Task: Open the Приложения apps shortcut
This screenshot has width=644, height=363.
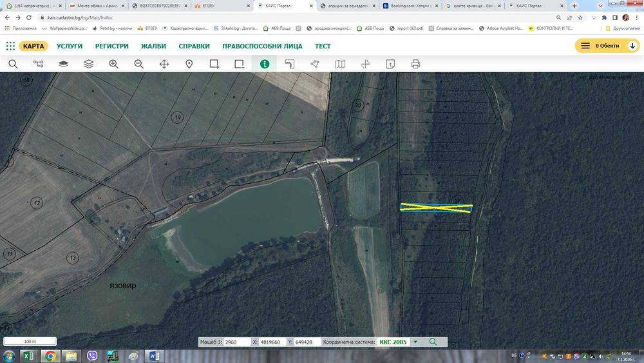Action: pyautogui.click(x=21, y=28)
